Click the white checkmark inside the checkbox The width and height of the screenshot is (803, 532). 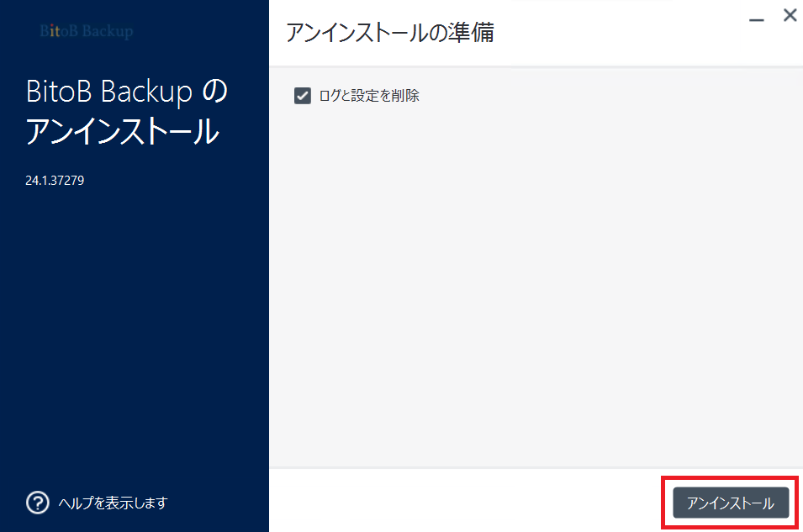tap(302, 95)
